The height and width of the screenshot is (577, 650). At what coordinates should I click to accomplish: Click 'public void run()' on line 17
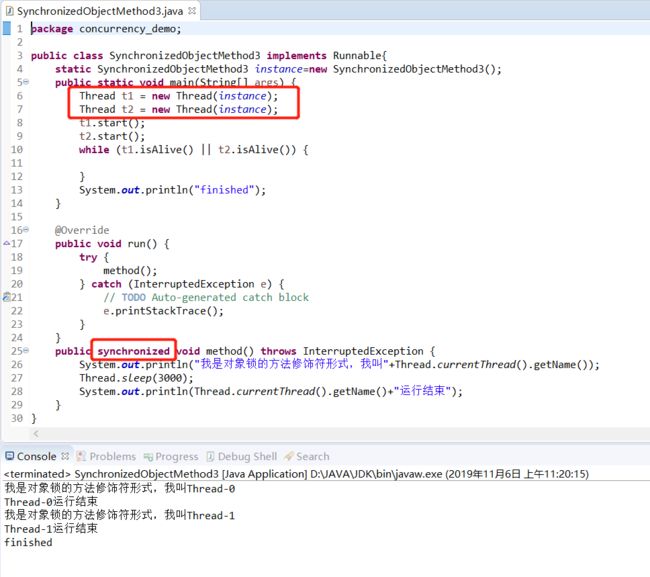(106, 244)
